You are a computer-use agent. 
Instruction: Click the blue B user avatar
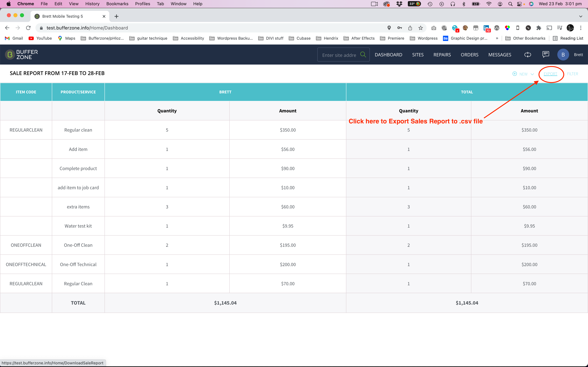[563, 55]
